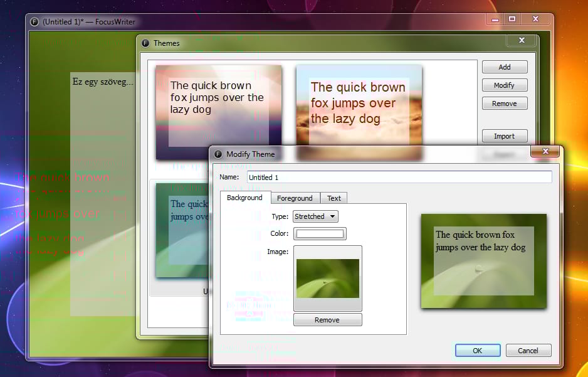Viewport: 588px width, 377px height.
Task: Confirm the theme with OK
Action: tap(478, 351)
